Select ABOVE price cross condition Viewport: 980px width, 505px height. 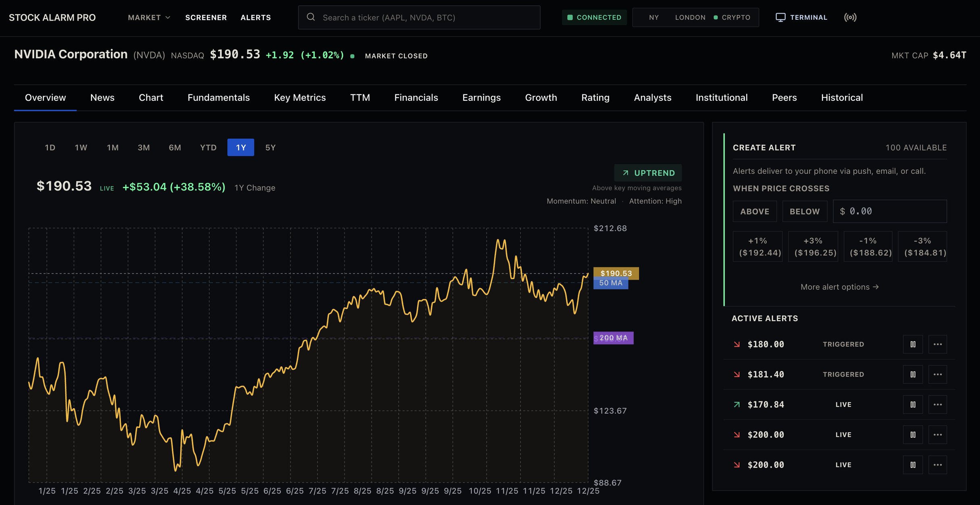tap(755, 211)
